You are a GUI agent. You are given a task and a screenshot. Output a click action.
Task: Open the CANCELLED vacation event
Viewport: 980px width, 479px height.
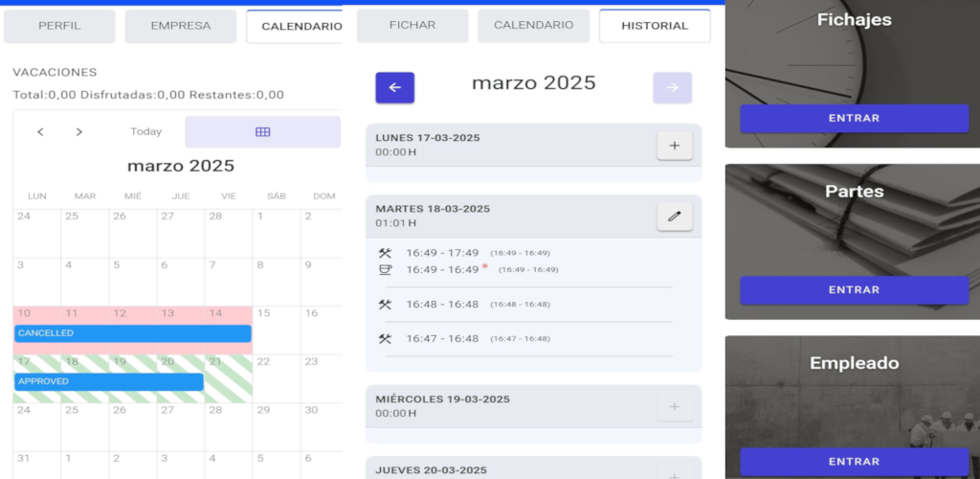[133, 333]
